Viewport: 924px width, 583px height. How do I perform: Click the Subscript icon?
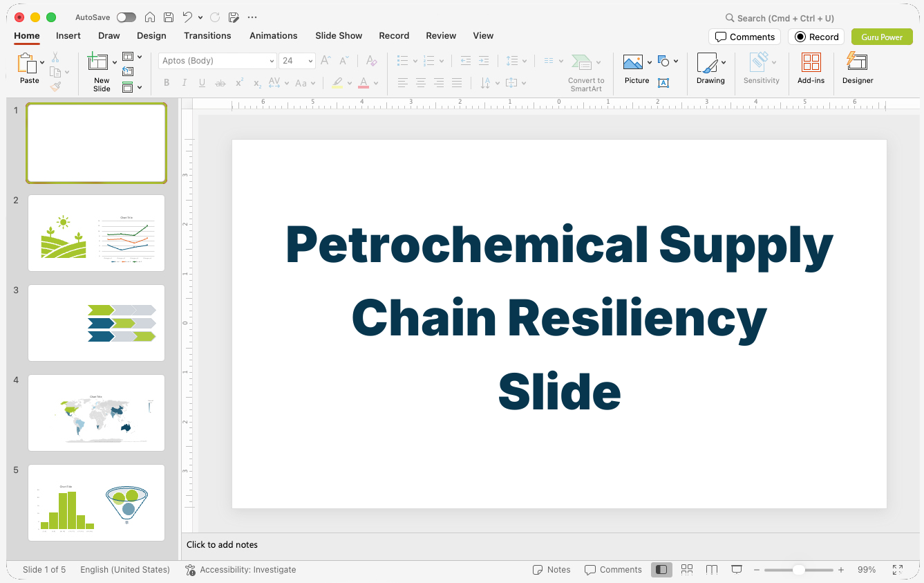point(257,83)
